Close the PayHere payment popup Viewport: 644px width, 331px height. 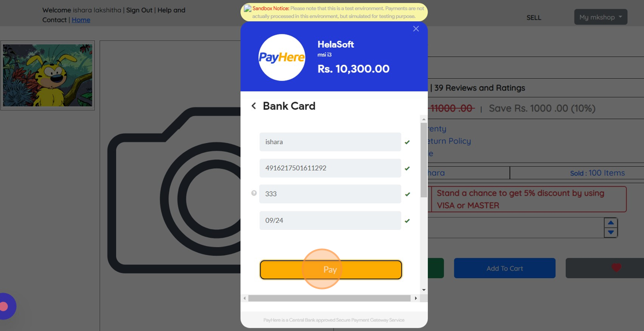point(416,29)
